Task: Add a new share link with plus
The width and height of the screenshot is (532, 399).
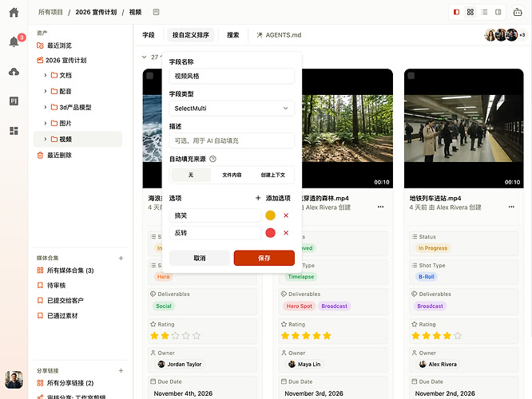Action: click(121, 371)
